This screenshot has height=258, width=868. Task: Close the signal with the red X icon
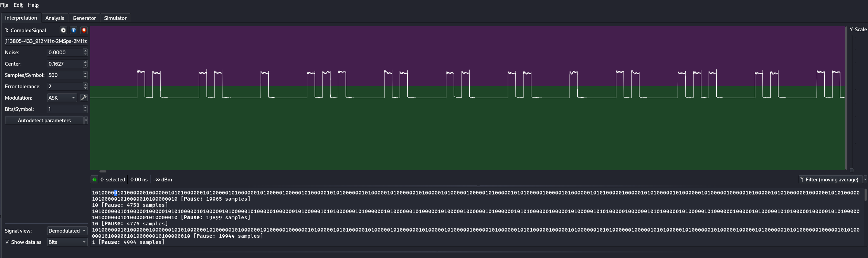pos(84,30)
